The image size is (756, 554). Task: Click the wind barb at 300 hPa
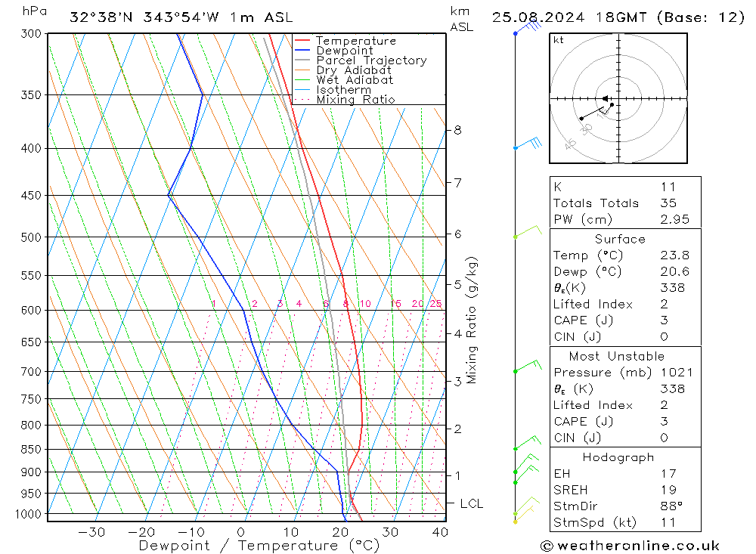tap(528, 27)
